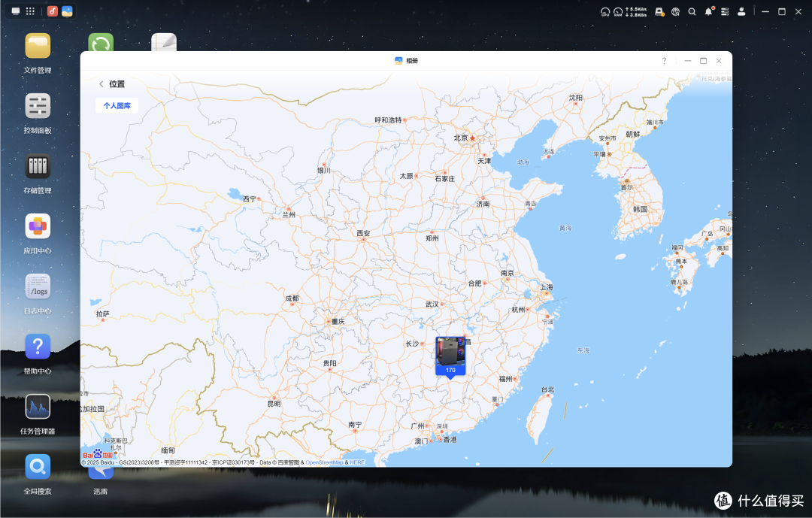Click the 银川 label on the map

323,171
